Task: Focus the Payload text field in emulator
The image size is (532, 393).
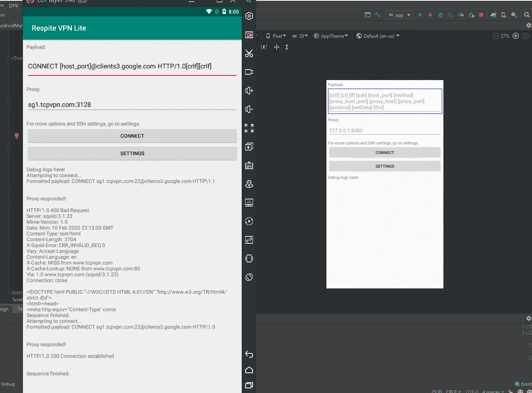Action: coord(132,66)
